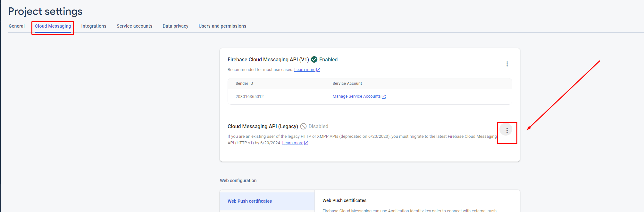Click the Disabled status icon beside Legacy API
644x212 pixels.
click(x=303, y=126)
